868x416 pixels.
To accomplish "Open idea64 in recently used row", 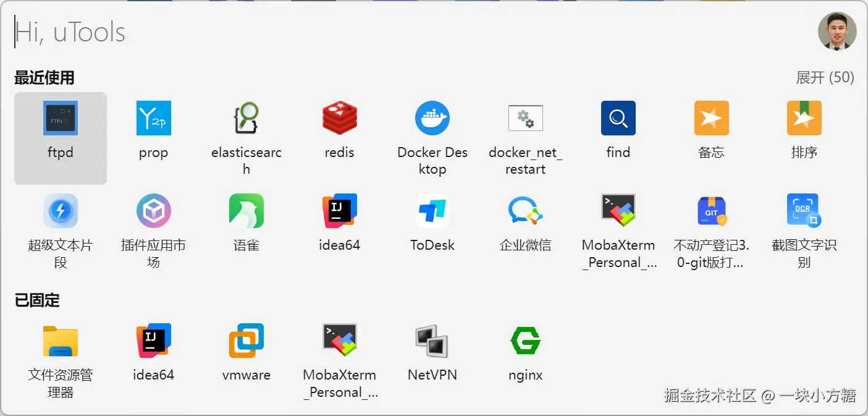I will pyautogui.click(x=339, y=211).
